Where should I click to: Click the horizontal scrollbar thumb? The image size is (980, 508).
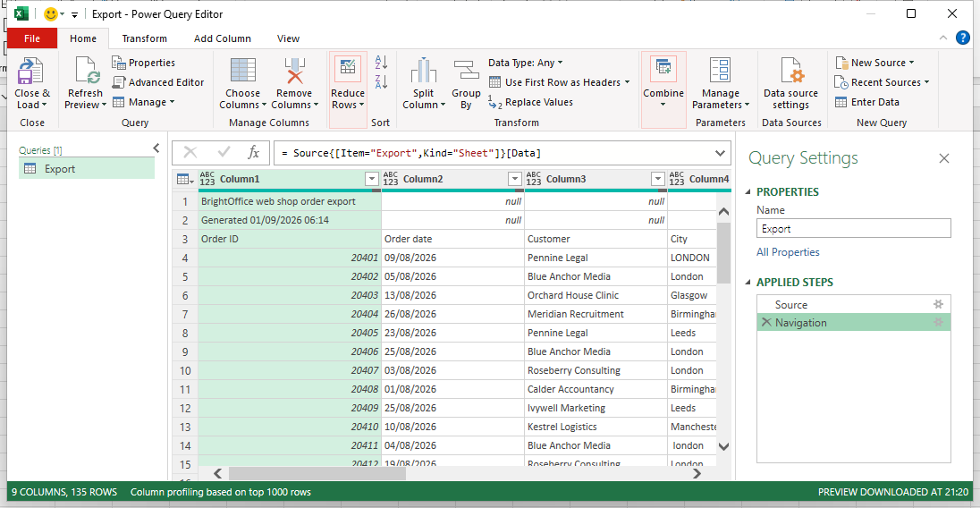317,474
